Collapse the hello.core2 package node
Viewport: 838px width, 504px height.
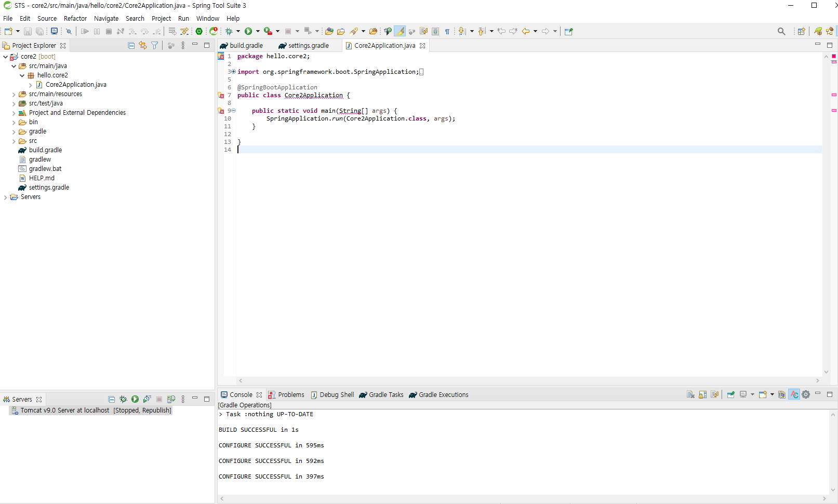coord(22,75)
